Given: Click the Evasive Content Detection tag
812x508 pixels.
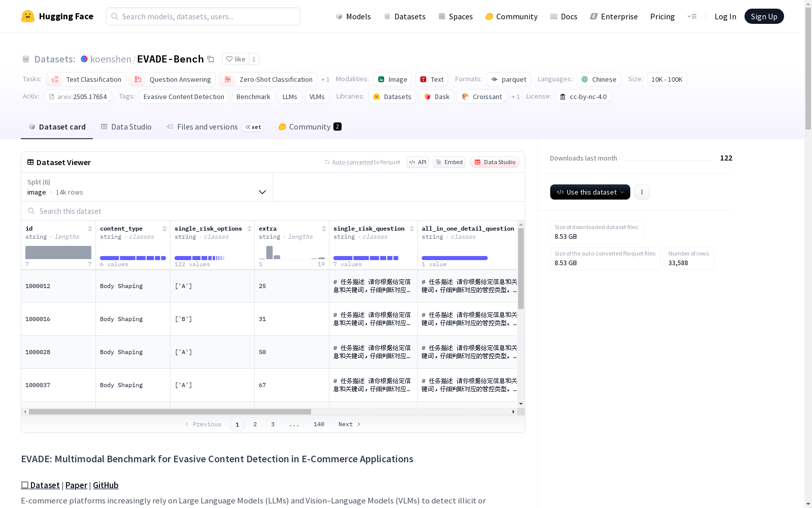Looking at the screenshot, I should pyautogui.click(x=184, y=97).
